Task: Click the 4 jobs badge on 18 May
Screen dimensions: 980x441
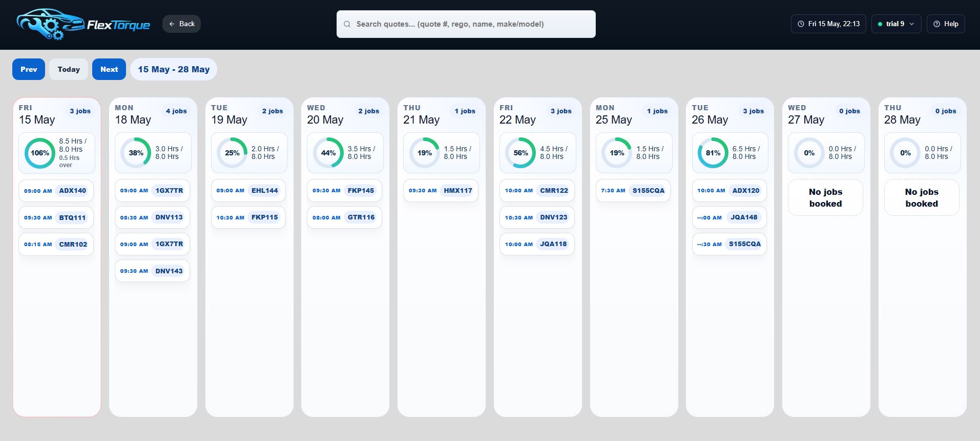Action: [x=176, y=111]
